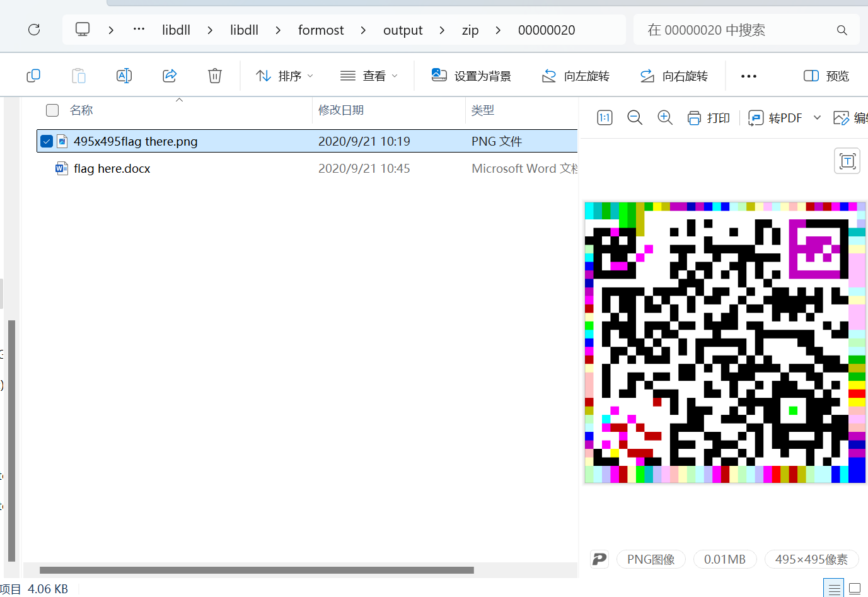Expand the chevron between output and zip
This screenshot has height=597, width=868.
[442, 30]
